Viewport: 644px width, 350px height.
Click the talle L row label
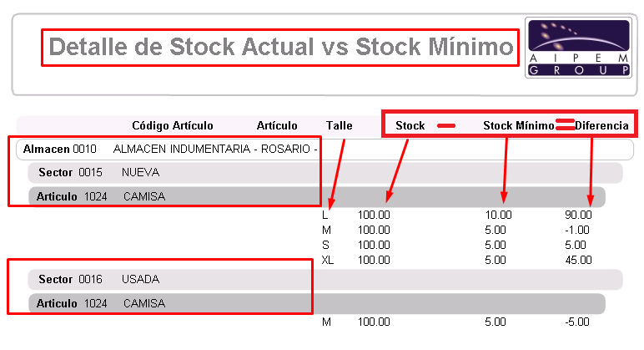coord(325,215)
